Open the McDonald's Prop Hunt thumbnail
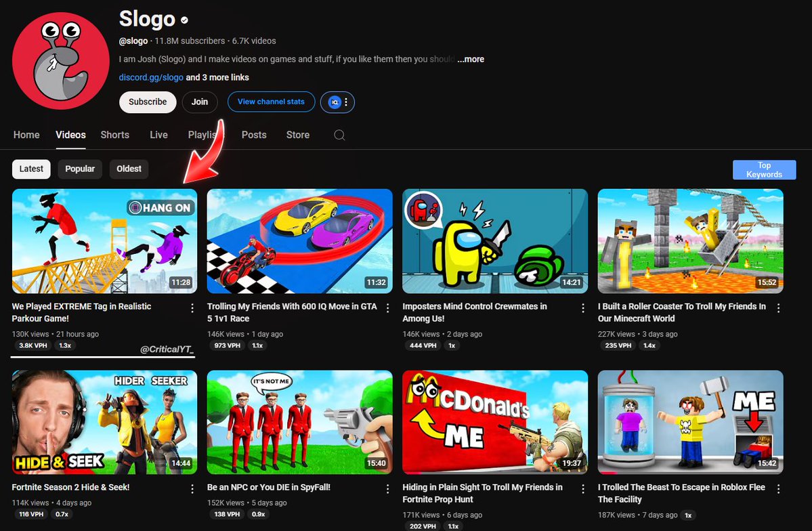This screenshot has height=531, width=812. [494, 422]
